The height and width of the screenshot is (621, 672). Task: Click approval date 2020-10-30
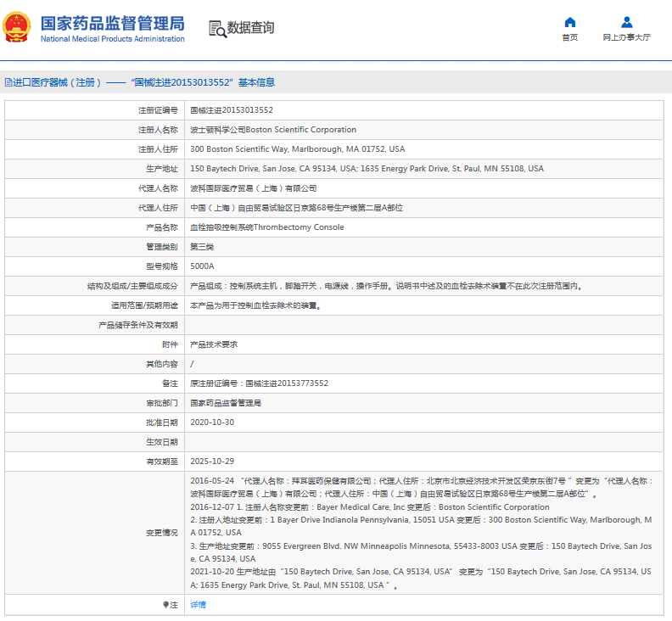click(x=212, y=422)
